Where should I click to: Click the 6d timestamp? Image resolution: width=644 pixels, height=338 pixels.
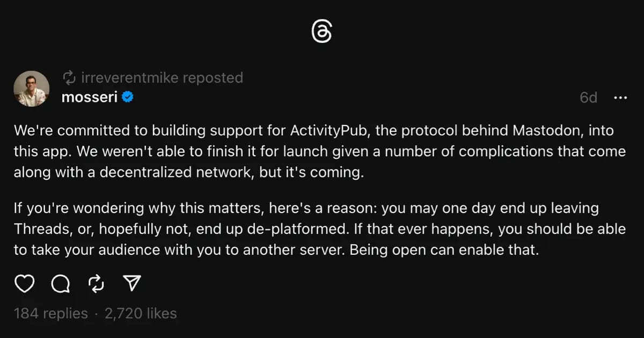(x=588, y=98)
